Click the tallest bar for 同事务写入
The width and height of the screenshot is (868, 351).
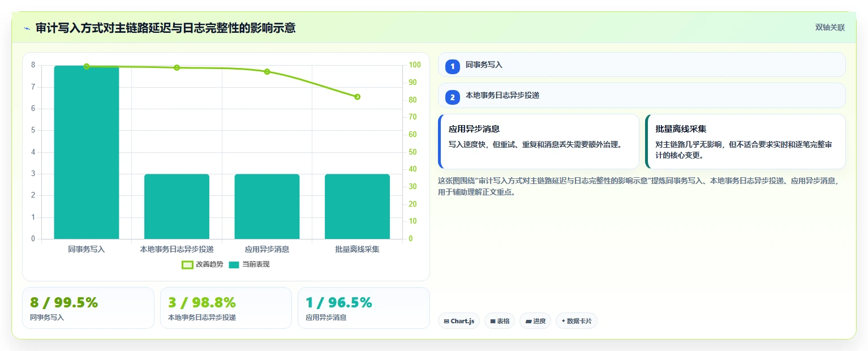87,152
